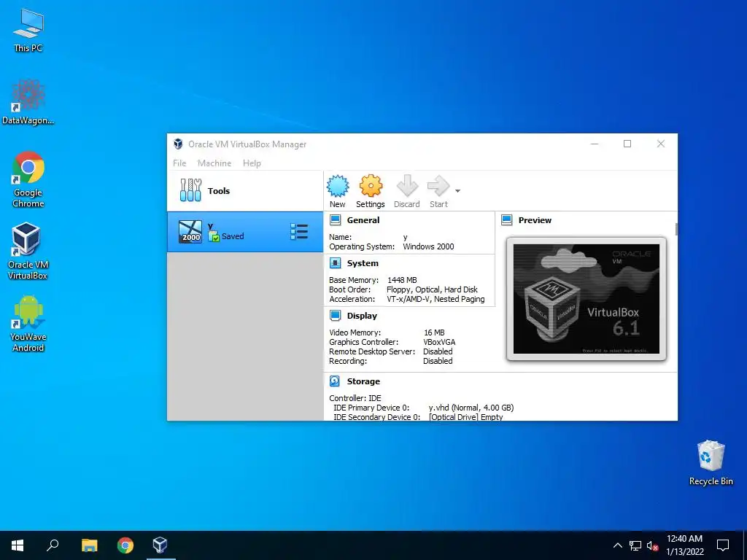Open machine tools menu for VM y

tap(299, 232)
